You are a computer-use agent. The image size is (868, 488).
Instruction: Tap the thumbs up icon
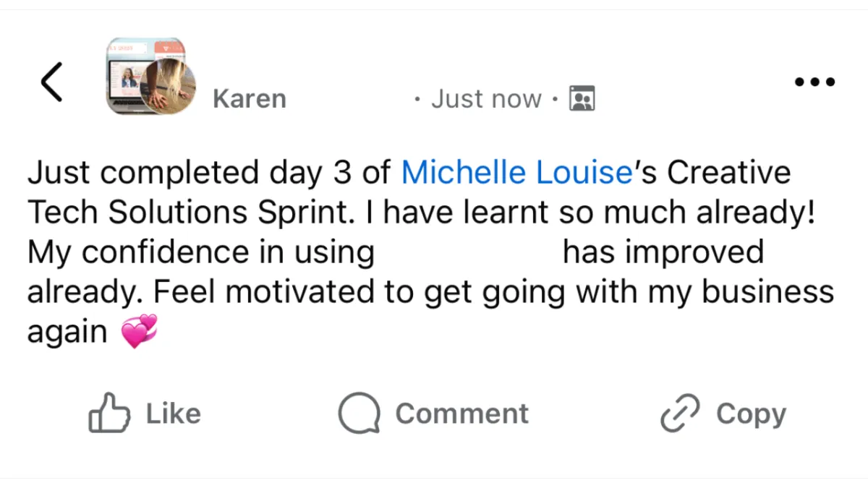pos(109,413)
